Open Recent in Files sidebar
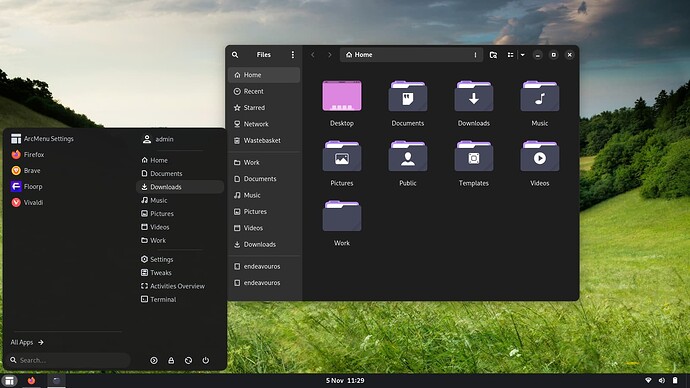The image size is (690, 388). pos(264,92)
